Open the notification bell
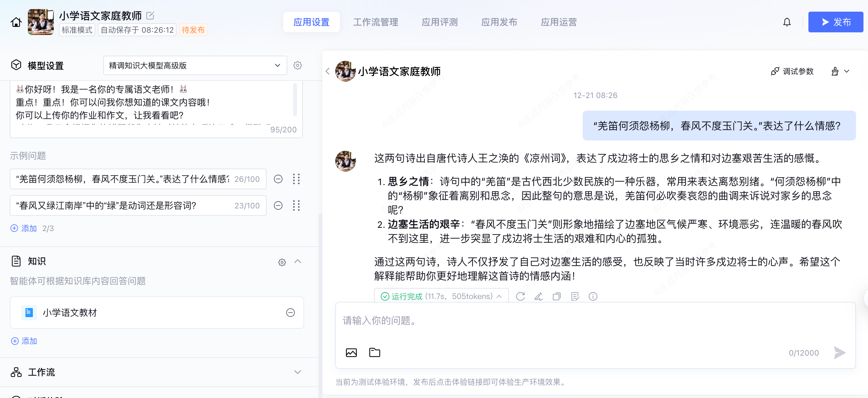Viewport: 868px width, 398px height. (786, 22)
